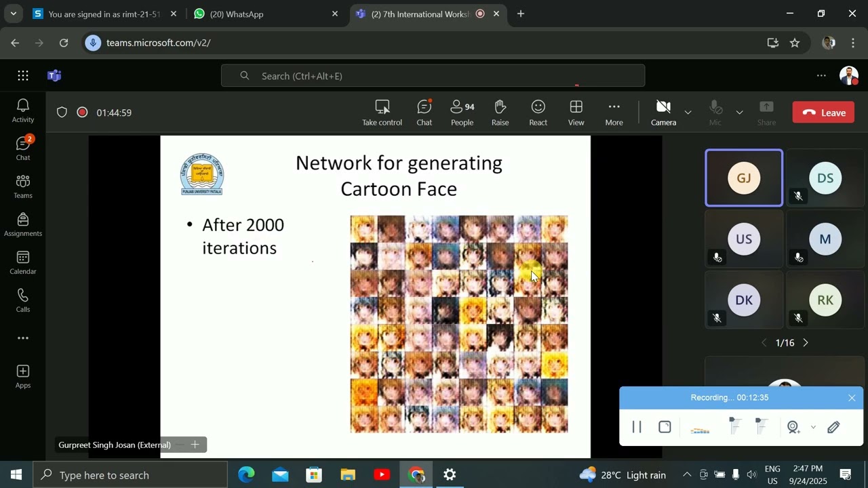The width and height of the screenshot is (868, 488).
Task: Go to next participant page arrow
Action: tap(806, 343)
